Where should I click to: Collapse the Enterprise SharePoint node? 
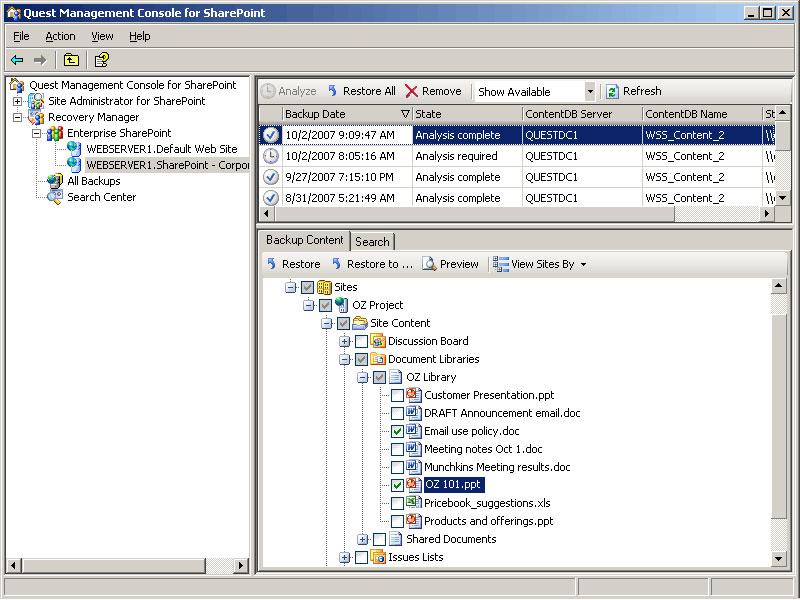click(36, 134)
